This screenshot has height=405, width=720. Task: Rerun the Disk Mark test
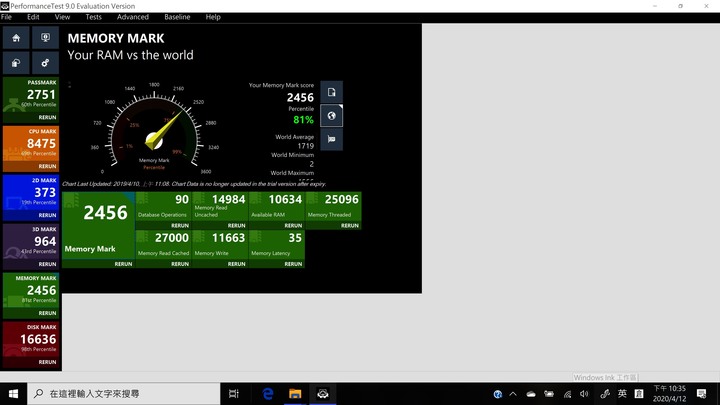[47, 362]
